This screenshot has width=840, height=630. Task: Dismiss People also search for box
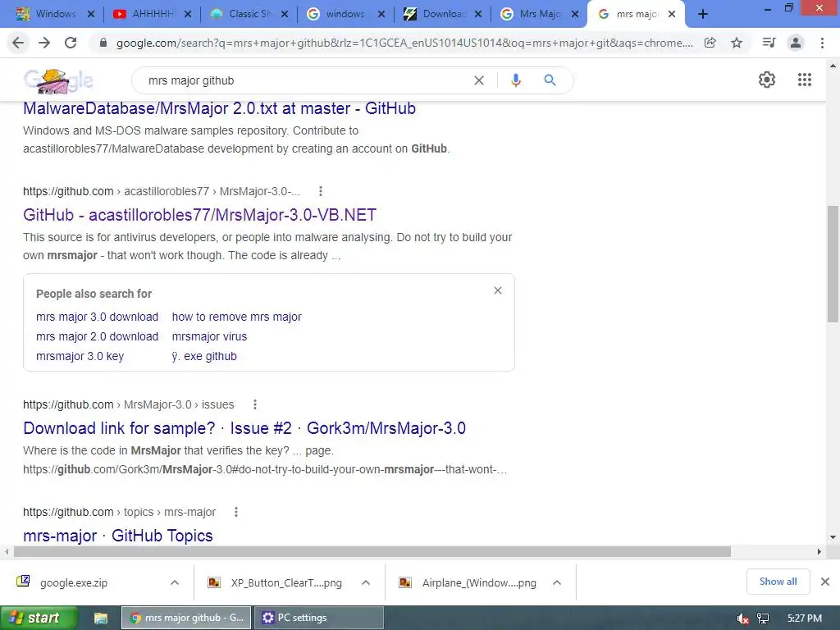click(x=498, y=290)
